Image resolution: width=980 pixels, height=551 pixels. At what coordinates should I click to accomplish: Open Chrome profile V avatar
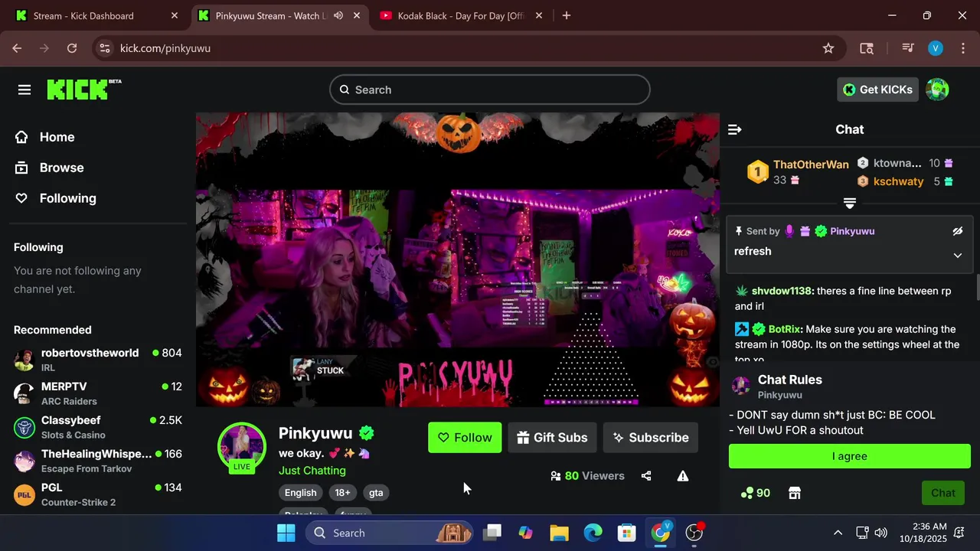point(935,48)
